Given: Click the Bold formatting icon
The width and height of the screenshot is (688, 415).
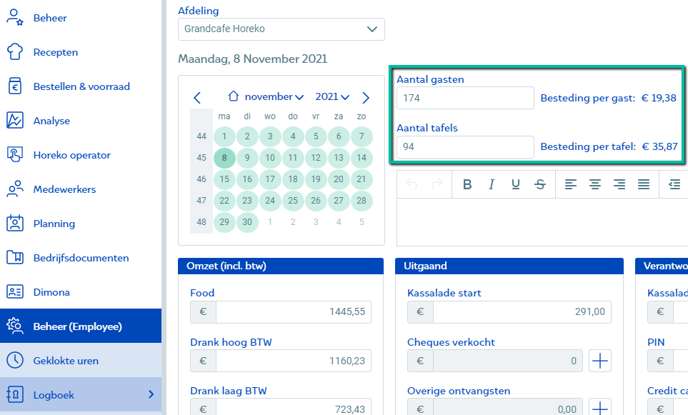Looking at the screenshot, I should pos(467,184).
